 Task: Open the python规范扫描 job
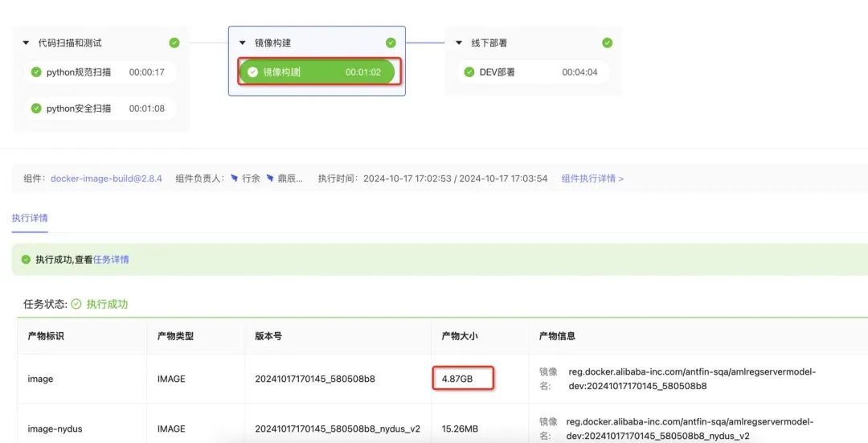[x=100, y=72]
